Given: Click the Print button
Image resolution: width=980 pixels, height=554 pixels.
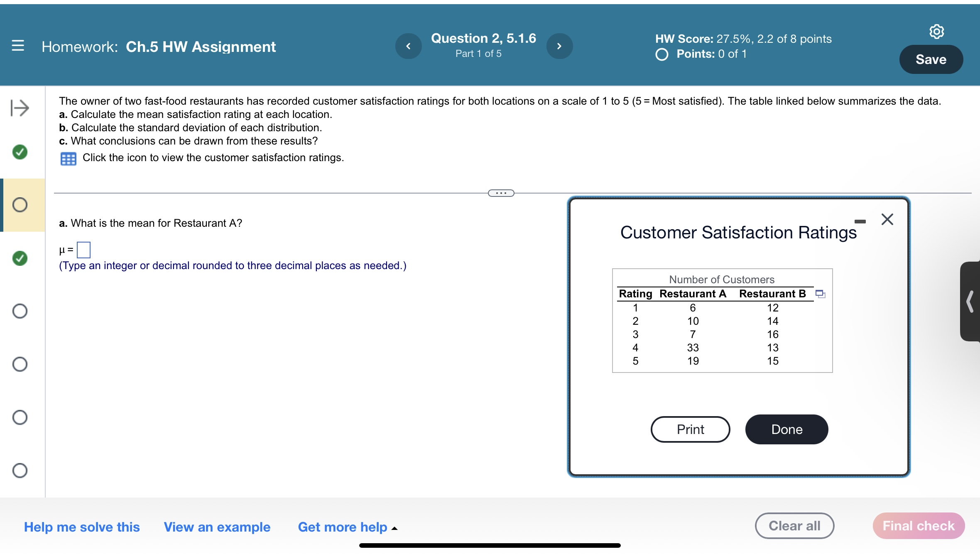Looking at the screenshot, I should pyautogui.click(x=690, y=429).
